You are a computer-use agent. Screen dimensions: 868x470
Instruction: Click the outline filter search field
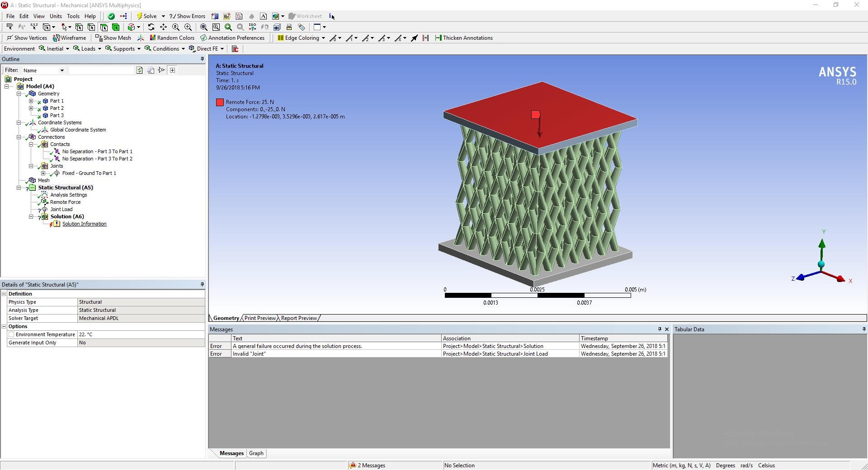point(101,70)
